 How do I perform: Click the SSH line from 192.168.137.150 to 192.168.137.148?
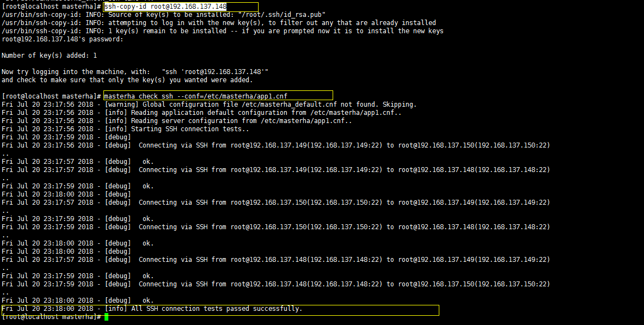(x=275, y=227)
